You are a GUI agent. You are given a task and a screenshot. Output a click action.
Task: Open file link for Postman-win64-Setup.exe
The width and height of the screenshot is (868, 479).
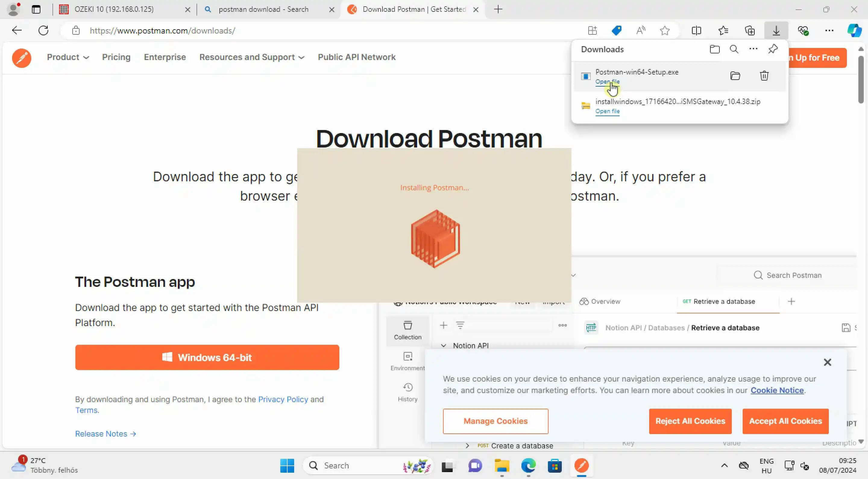[607, 82]
